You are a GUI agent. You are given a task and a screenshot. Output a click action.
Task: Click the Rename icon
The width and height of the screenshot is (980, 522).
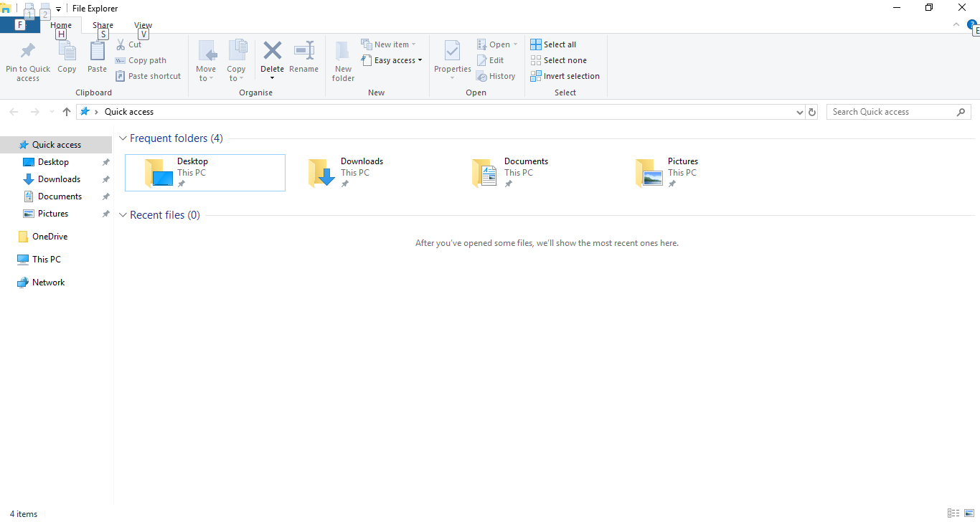click(x=303, y=52)
